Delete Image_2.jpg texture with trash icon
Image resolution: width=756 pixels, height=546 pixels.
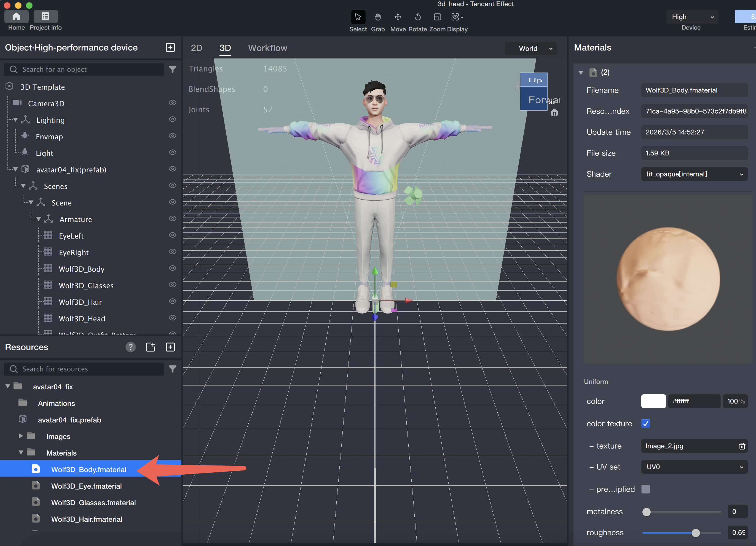click(x=742, y=446)
